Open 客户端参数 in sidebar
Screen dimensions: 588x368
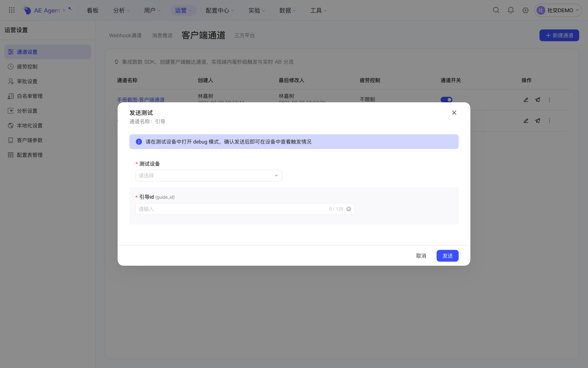pos(48,140)
